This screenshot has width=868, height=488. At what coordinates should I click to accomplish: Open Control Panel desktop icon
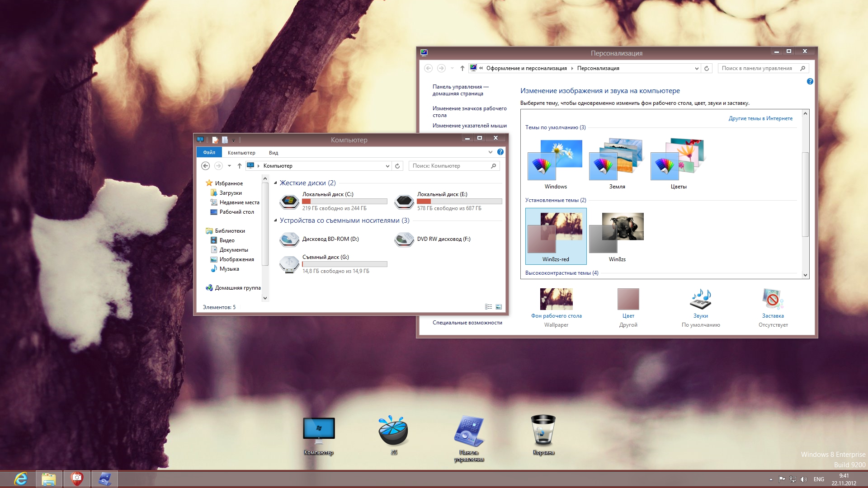point(469,431)
